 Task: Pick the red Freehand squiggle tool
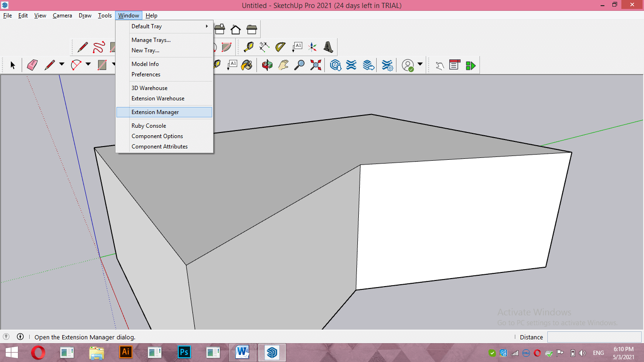tap(99, 47)
